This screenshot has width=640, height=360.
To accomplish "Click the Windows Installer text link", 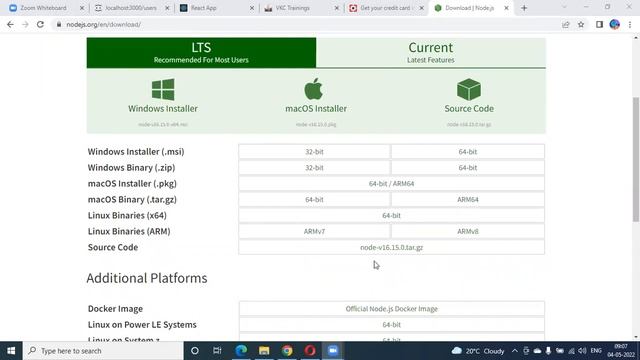I will [163, 109].
